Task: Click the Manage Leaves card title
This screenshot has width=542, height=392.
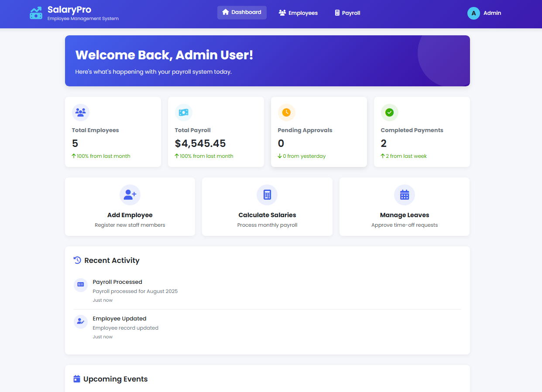Action: pyautogui.click(x=404, y=215)
